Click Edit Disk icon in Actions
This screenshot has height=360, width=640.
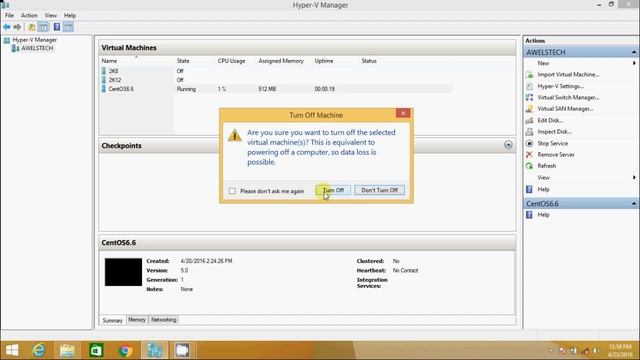pos(529,120)
